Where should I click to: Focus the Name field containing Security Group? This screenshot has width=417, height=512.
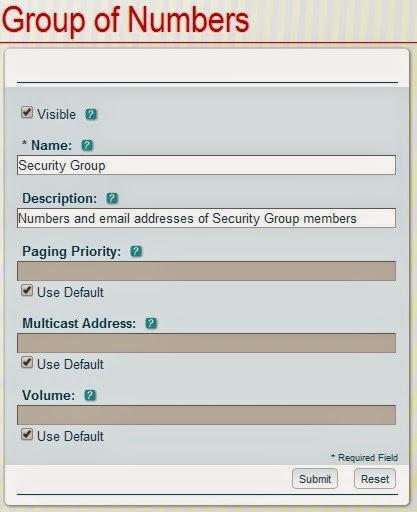pos(206,165)
